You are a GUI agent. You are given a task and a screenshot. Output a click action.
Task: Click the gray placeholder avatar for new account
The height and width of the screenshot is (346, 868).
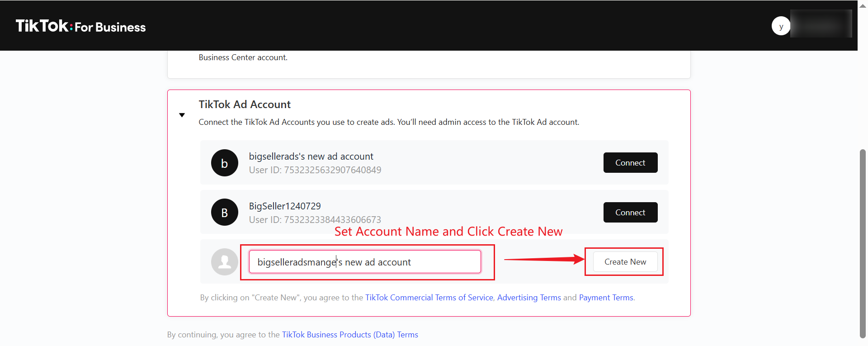(225, 262)
